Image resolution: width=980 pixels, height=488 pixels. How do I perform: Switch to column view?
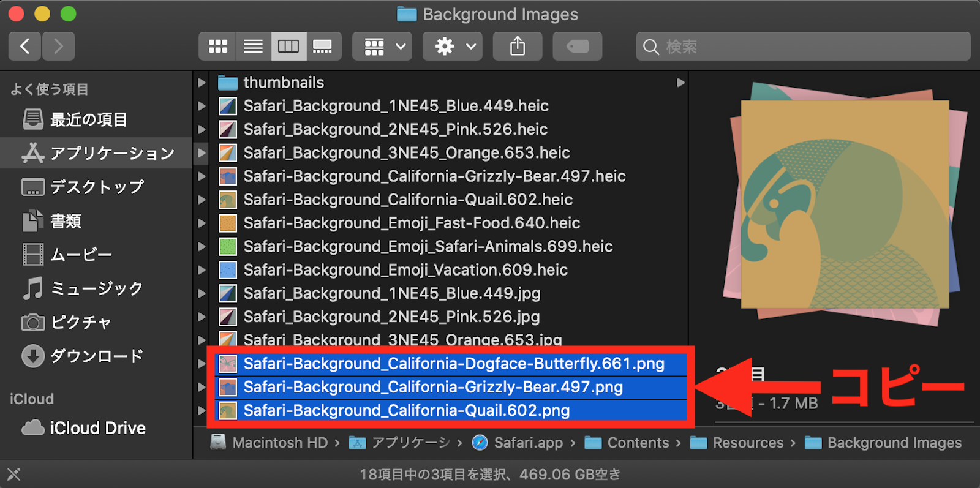(288, 47)
